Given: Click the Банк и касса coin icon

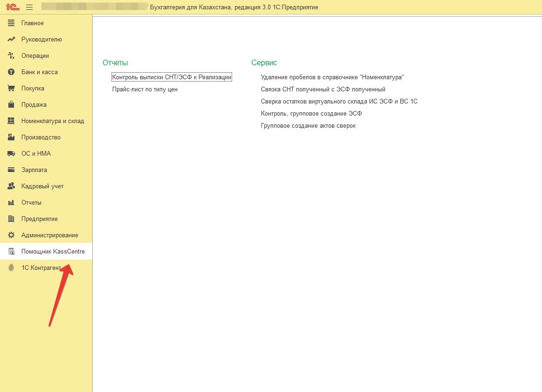Looking at the screenshot, I should pyautogui.click(x=12, y=72).
